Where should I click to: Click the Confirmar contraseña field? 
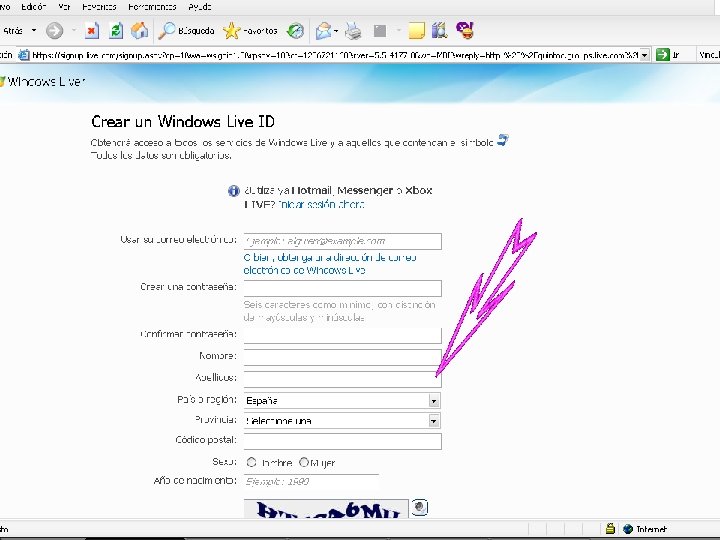[343, 335]
